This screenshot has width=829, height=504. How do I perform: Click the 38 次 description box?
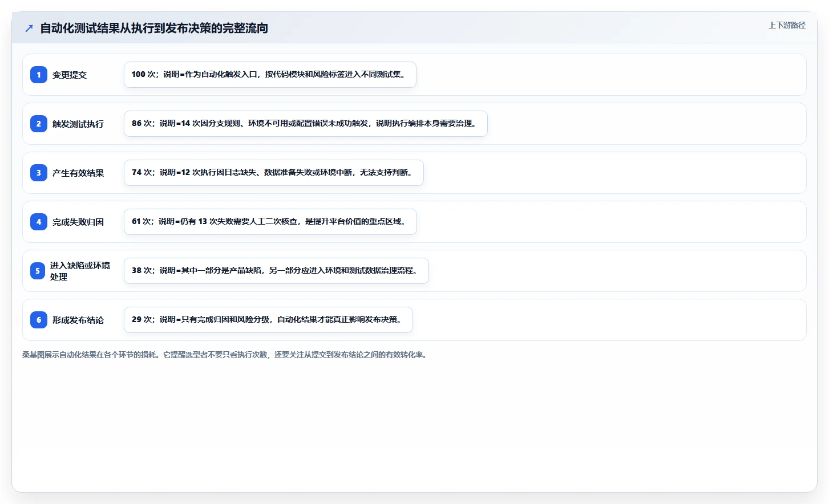276,271
